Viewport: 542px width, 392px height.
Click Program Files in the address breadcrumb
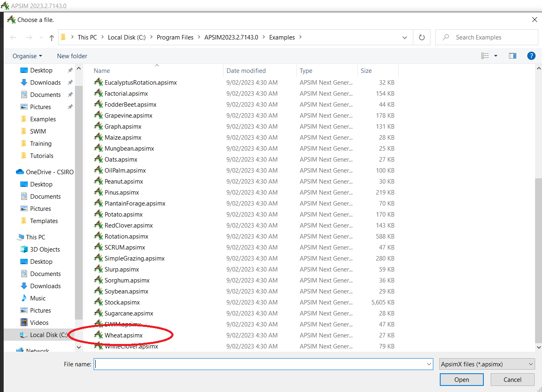[175, 37]
